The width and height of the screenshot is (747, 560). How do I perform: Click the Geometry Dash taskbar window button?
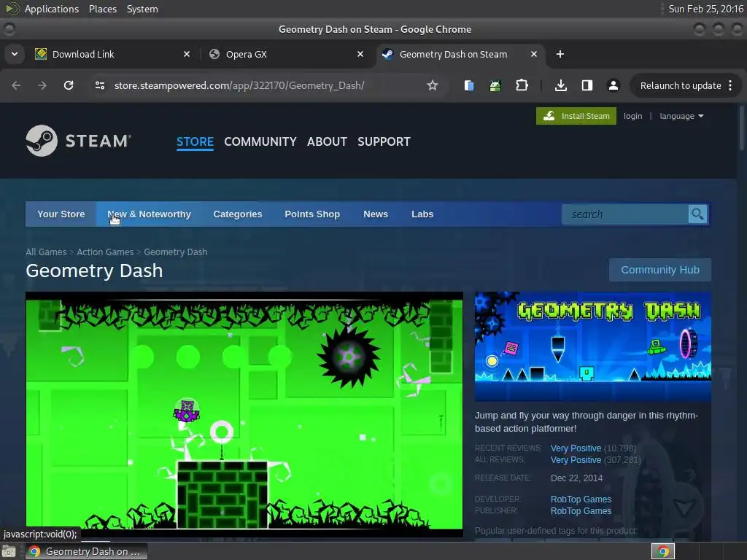[x=86, y=551]
